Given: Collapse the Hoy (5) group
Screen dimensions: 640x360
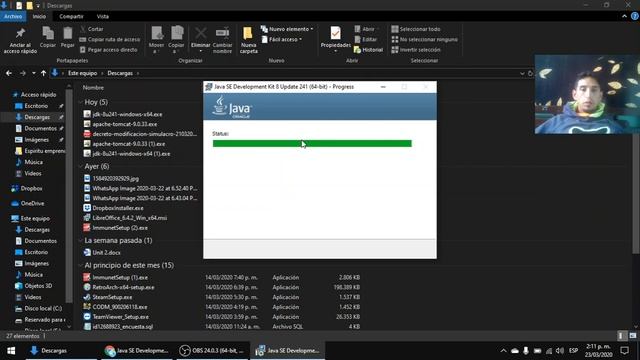Looking at the screenshot, I should tap(80, 102).
